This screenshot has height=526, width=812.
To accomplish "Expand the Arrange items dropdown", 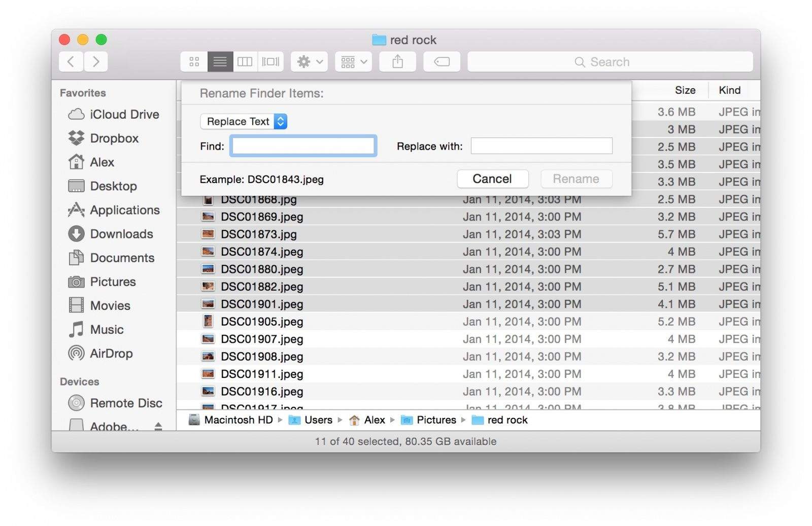I will click(x=353, y=62).
